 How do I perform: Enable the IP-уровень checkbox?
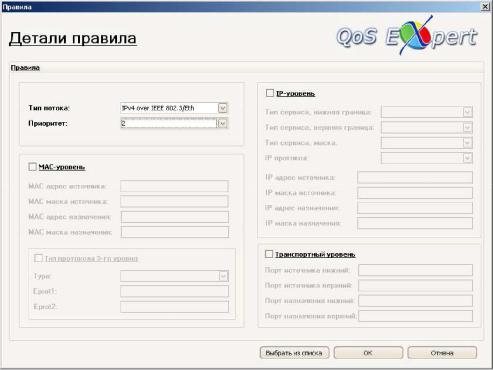[270, 93]
